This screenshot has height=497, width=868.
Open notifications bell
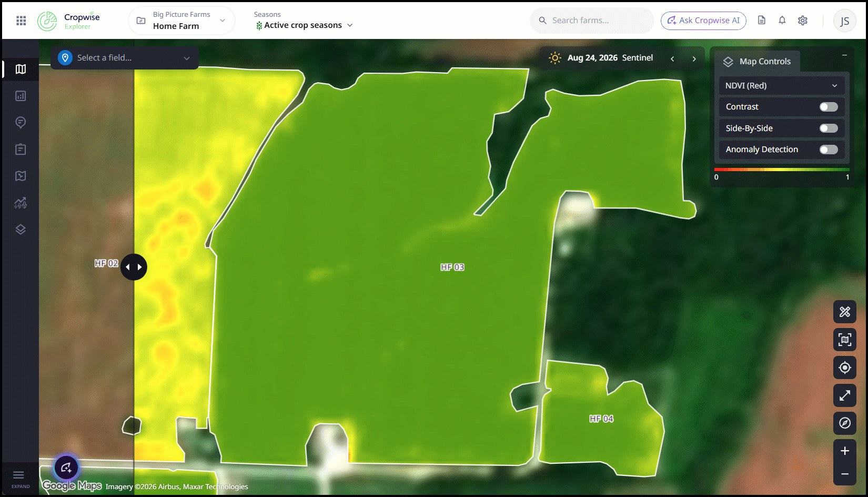tap(782, 20)
